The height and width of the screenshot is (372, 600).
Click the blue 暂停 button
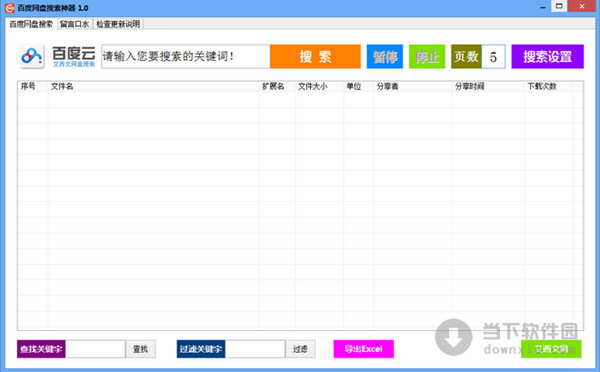pos(385,57)
